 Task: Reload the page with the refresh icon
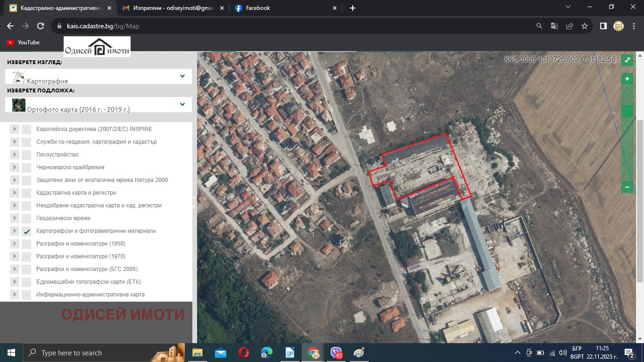(41, 26)
